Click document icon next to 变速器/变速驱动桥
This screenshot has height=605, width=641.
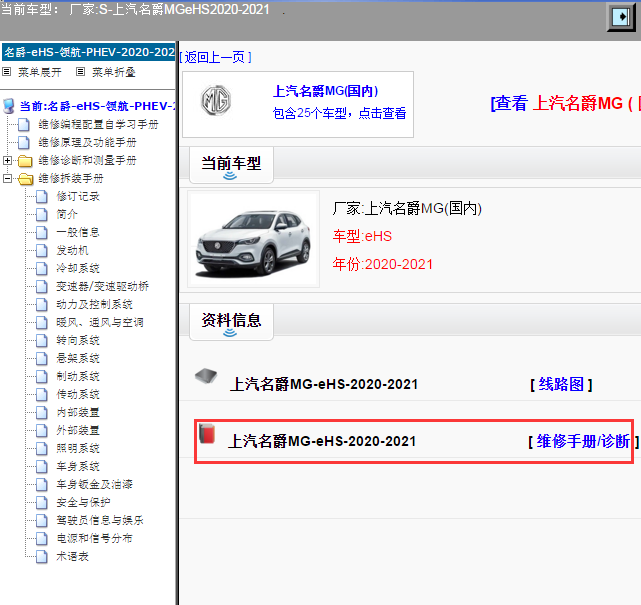(41, 287)
